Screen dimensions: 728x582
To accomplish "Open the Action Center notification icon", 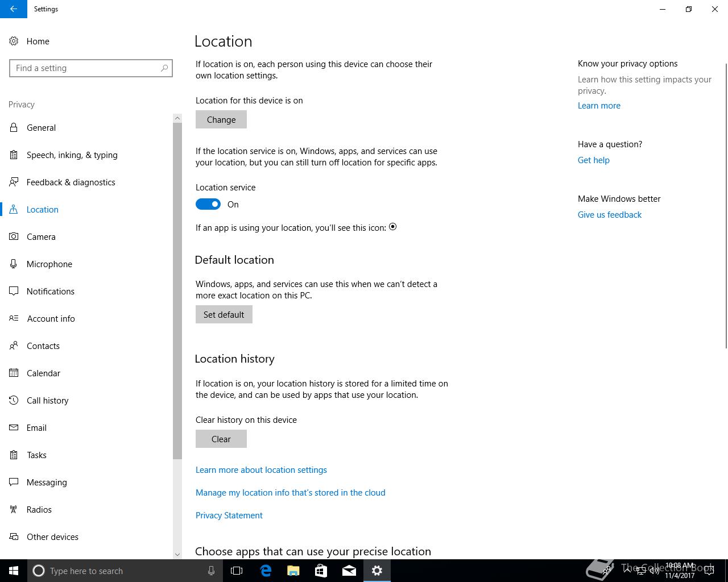I will tap(709, 571).
